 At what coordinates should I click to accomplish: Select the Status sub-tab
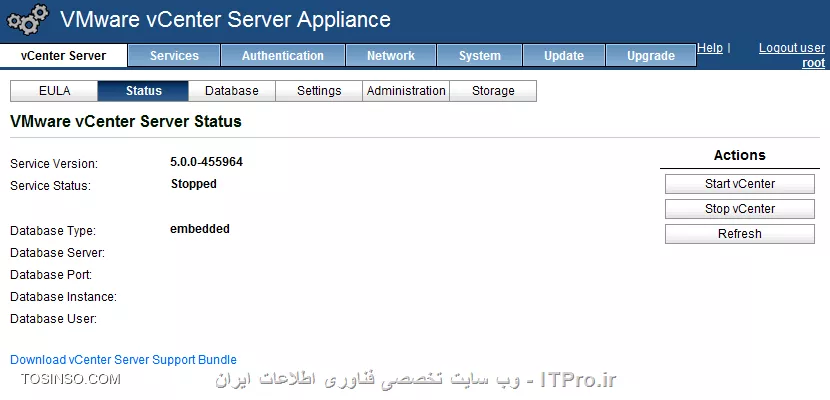click(x=143, y=91)
